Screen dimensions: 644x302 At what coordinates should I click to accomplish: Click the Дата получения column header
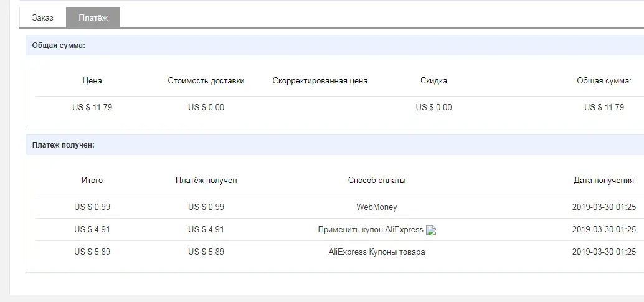click(x=604, y=181)
